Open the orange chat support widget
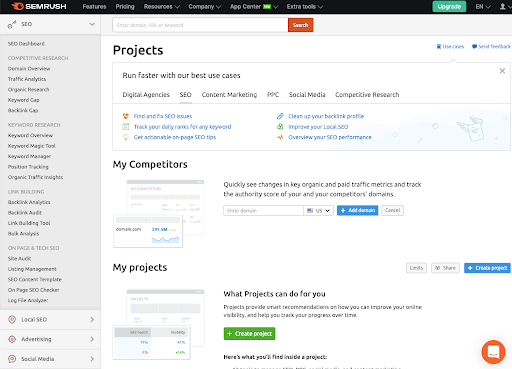Screen dimensions: 512x369 [493, 352]
